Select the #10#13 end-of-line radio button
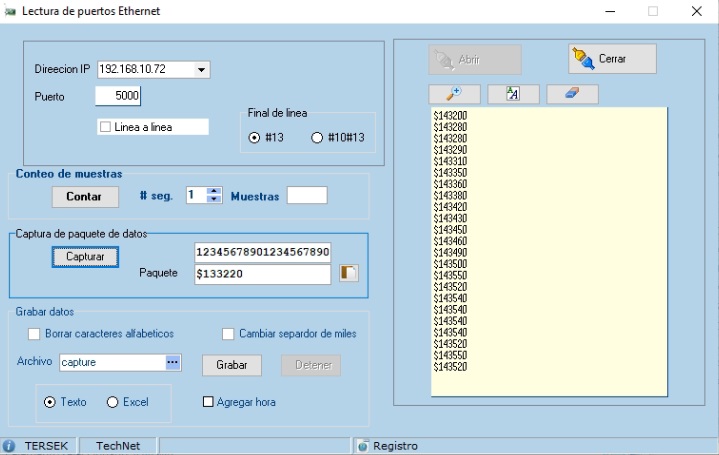The image size is (719, 455). click(x=317, y=137)
